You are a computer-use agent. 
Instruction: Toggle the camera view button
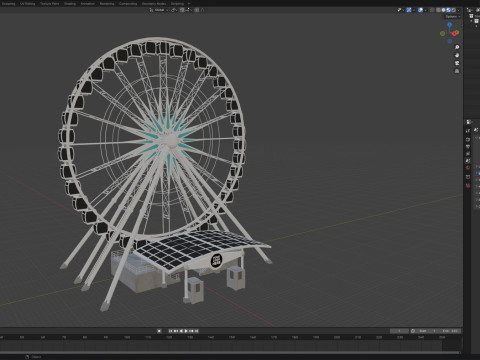click(457, 63)
